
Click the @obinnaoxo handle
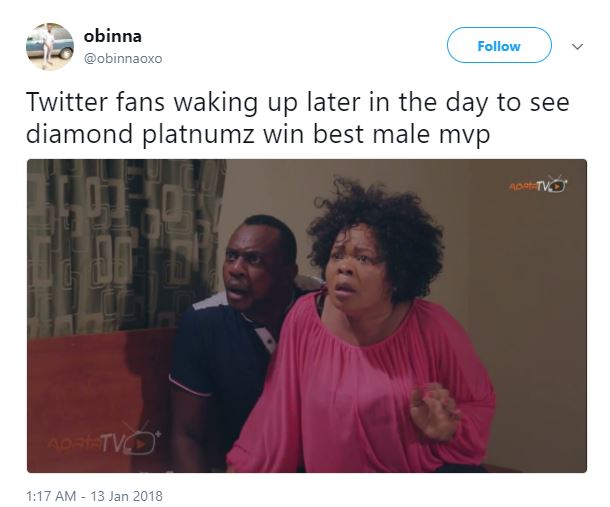123,58
